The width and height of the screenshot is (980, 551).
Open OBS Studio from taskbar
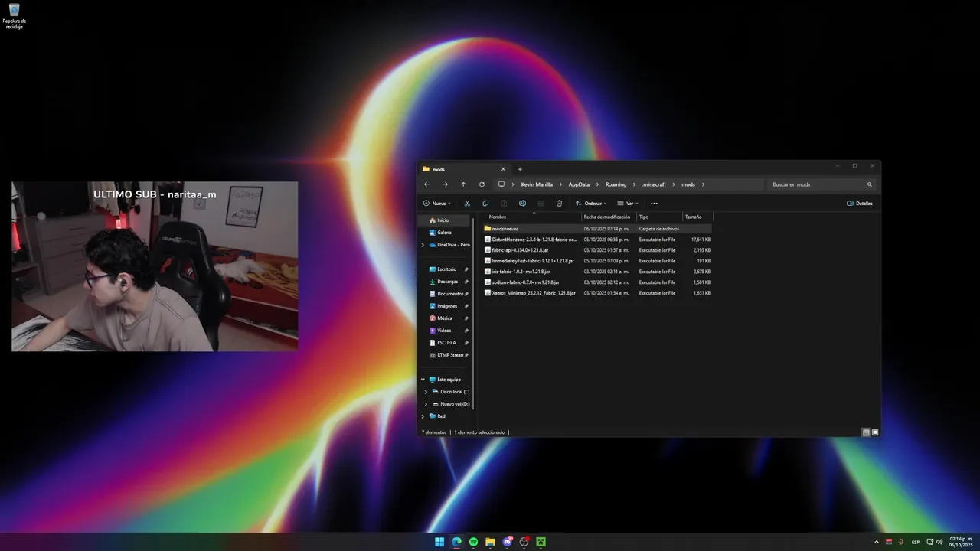point(524,542)
